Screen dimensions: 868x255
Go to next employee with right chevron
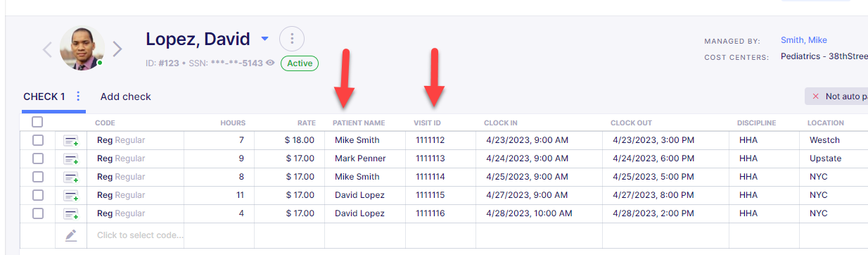[x=117, y=49]
